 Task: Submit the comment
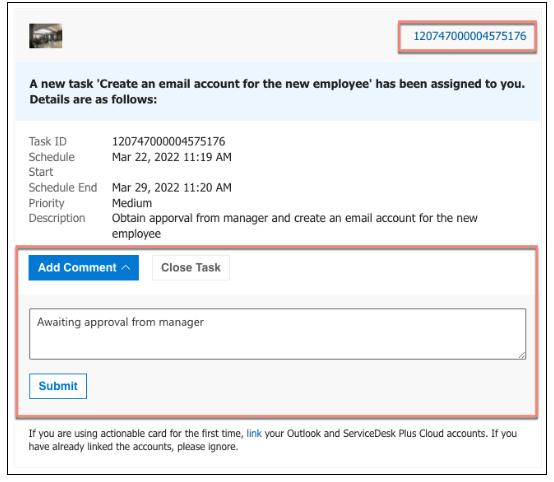58,386
